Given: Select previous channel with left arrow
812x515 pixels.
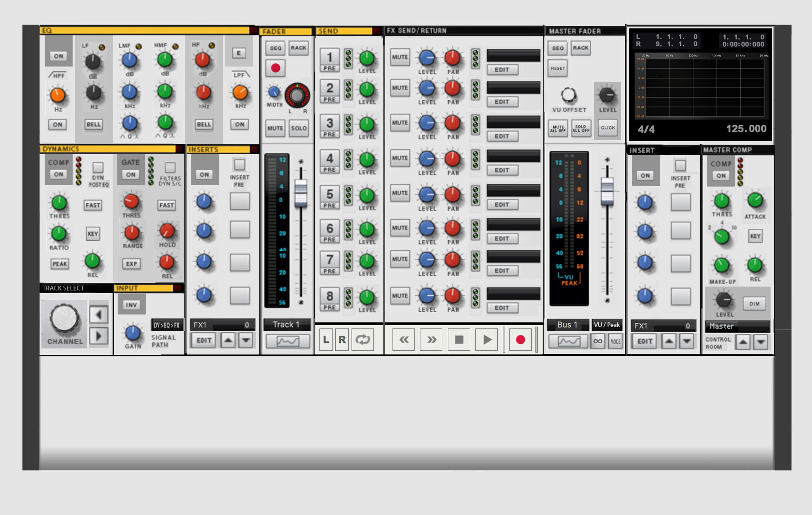Looking at the screenshot, I should [99, 315].
